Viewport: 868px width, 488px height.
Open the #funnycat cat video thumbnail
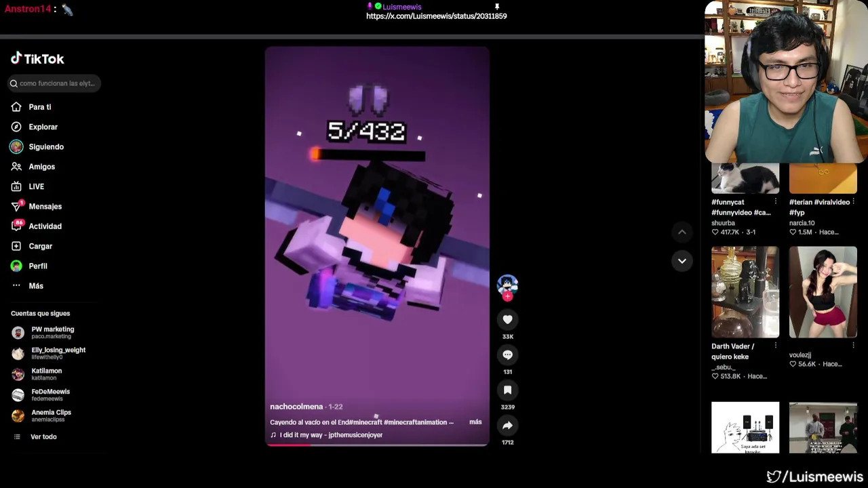point(745,178)
